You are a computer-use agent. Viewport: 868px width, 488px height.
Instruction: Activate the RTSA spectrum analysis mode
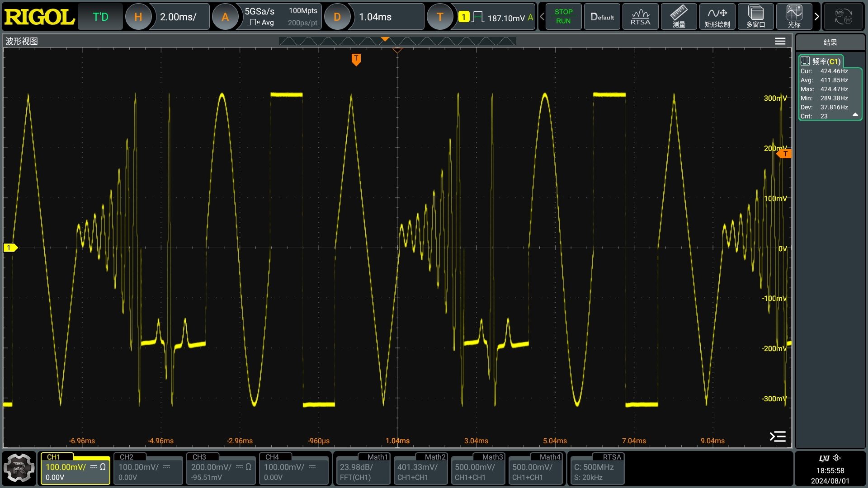pos(640,16)
